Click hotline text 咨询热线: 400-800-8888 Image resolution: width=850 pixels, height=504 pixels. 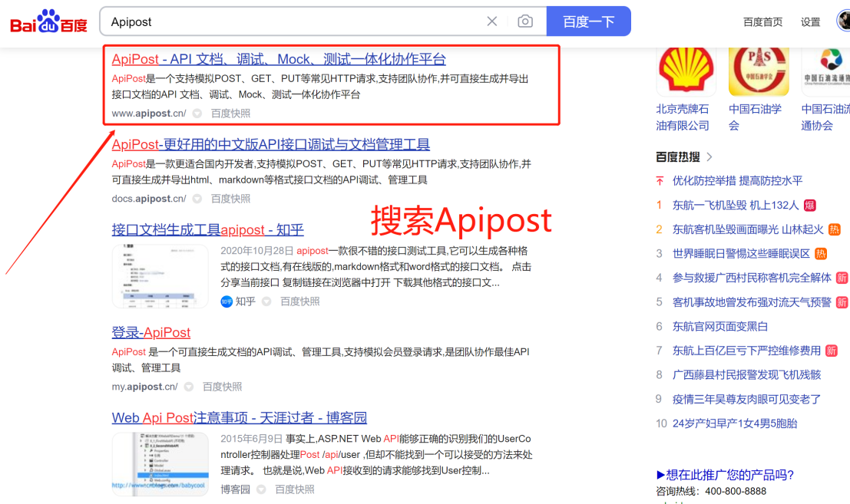click(x=711, y=492)
